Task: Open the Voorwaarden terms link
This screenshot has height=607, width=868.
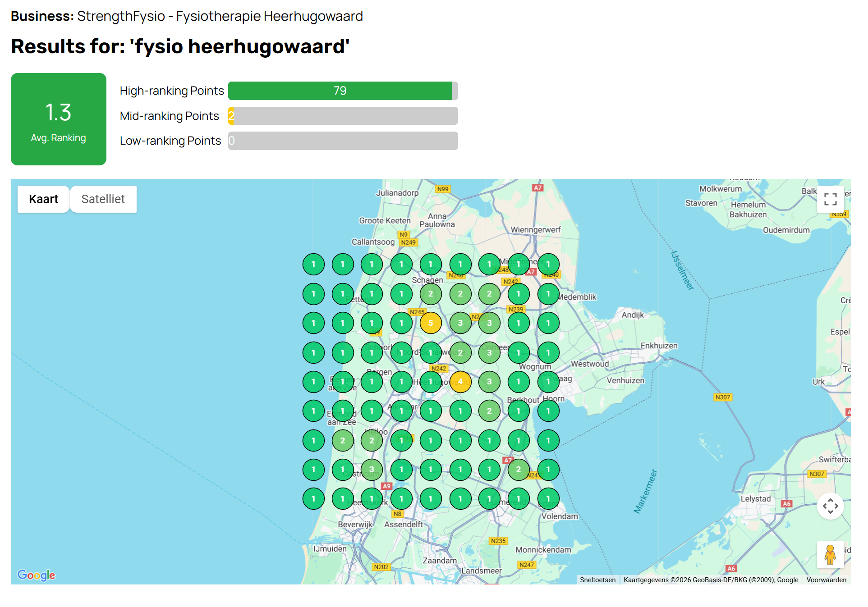Action: (x=826, y=580)
